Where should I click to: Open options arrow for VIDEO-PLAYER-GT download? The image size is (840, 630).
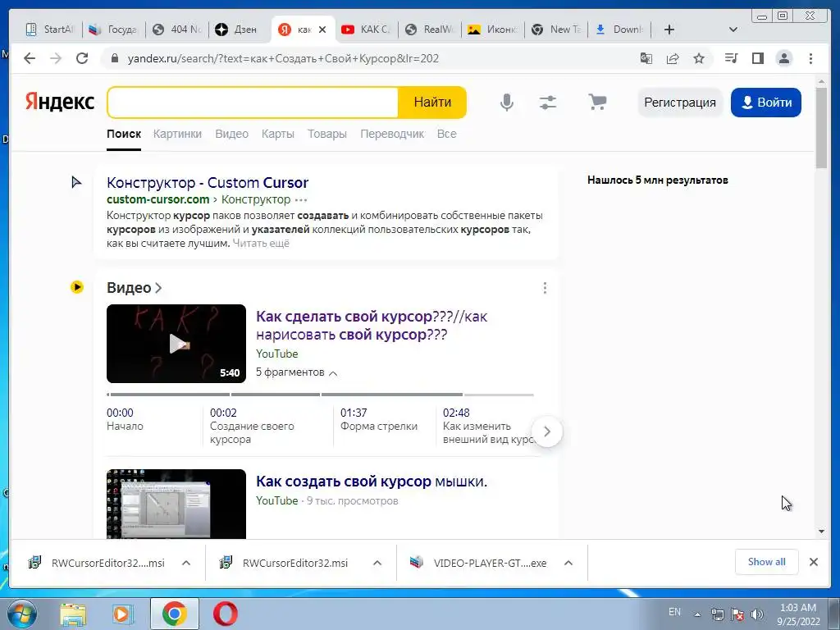[x=568, y=563]
